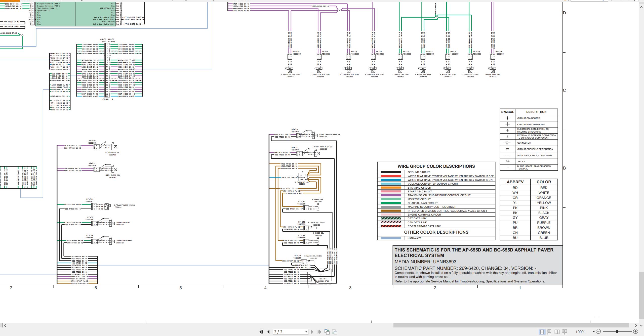The height and width of the screenshot is (336, 644).
Task: Open the zoom level dropdown arrow
Action: [x=594, y=332]
